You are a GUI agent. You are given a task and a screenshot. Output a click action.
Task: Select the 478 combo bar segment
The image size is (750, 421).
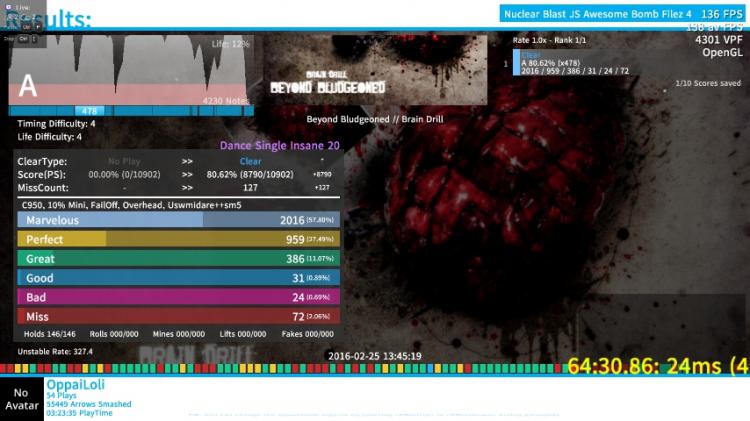tap(89, 111)
